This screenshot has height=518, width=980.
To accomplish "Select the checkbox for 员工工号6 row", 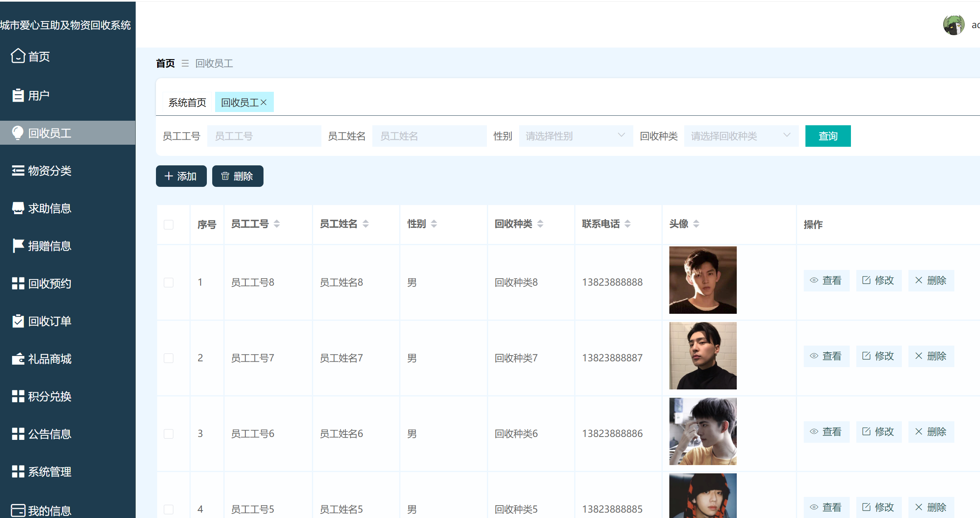I will coord(168,434).
